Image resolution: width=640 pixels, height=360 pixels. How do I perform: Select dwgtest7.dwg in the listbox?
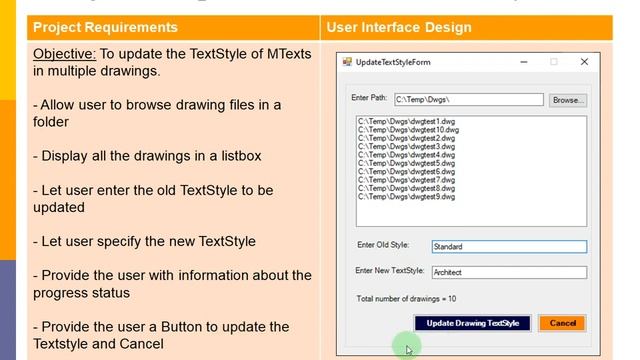tap(406, 180)
